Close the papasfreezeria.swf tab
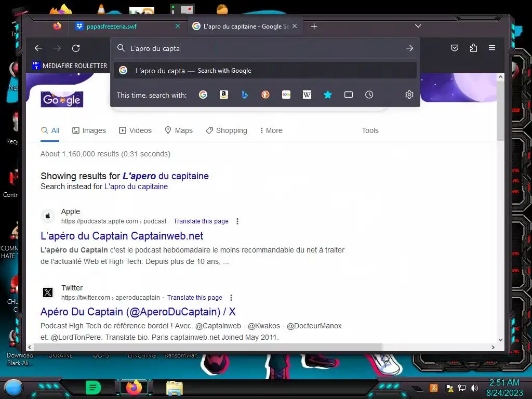Screen dimensions: 532x399 (178, 26)
